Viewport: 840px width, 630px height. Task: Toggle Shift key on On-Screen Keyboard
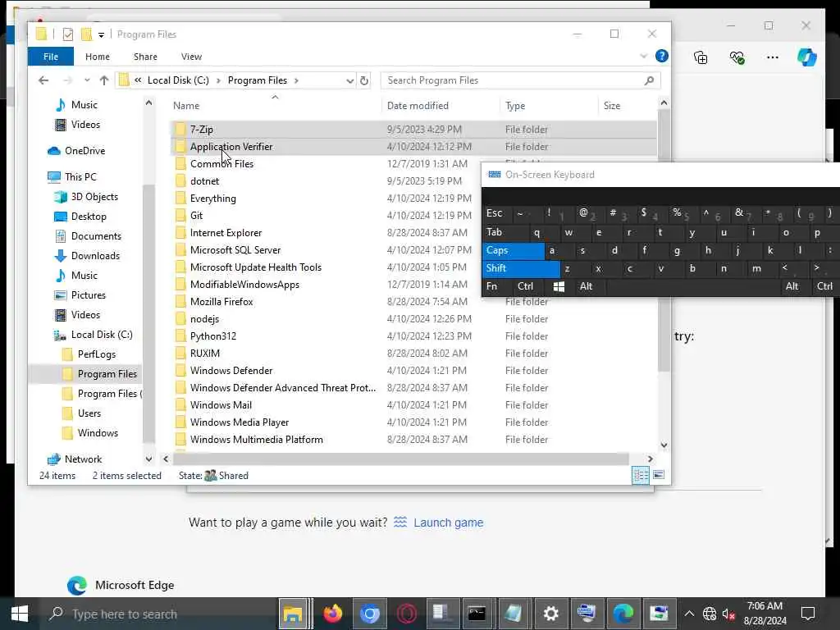521,268
